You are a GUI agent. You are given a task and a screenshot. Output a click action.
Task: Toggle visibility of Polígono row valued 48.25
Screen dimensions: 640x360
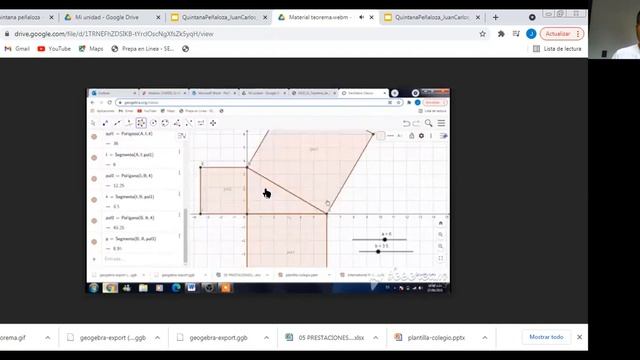94,221
